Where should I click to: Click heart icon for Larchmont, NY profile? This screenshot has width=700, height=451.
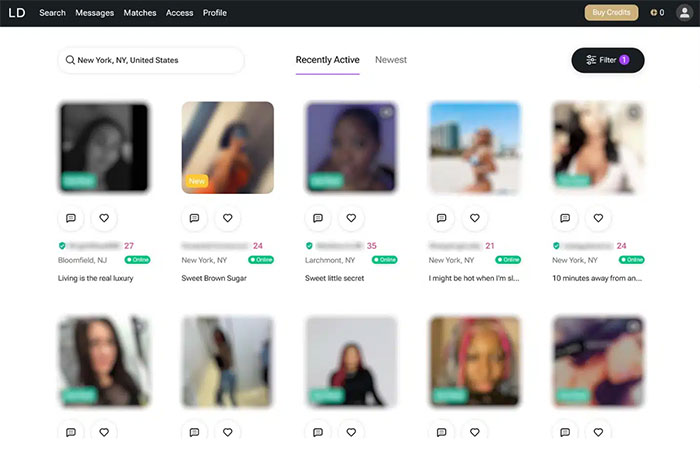[x=351, y=218]
